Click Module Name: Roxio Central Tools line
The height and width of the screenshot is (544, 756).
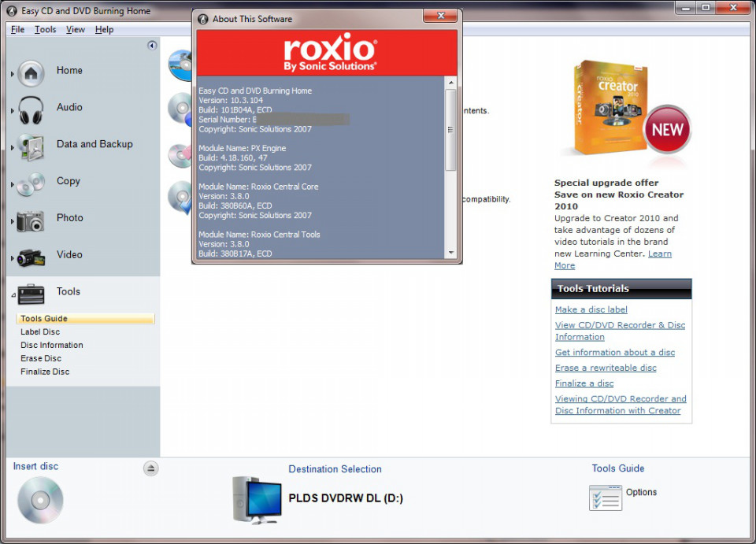click(x=259, y=235)
